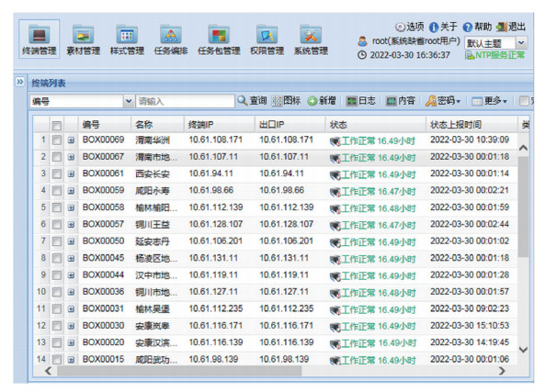Expand the row details for BOX00067
This screenshot has width=557, height=392.
pyautogui.click(x=71, y=157)
